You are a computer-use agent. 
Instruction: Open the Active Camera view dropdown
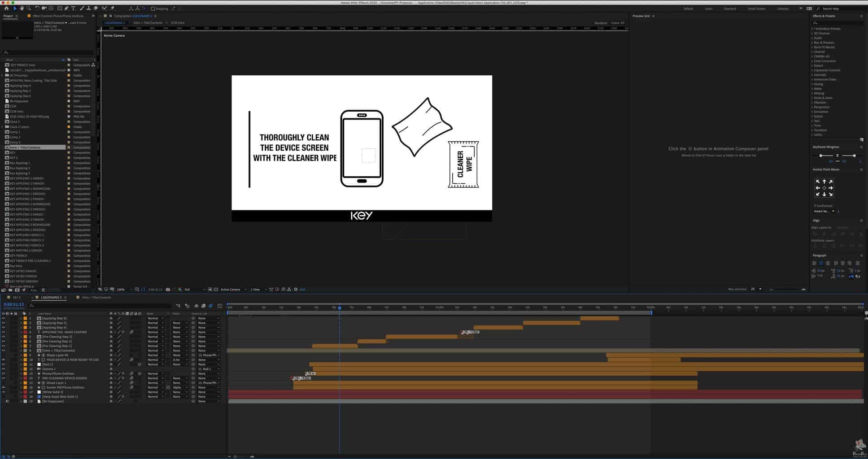(x=232, y=290)
